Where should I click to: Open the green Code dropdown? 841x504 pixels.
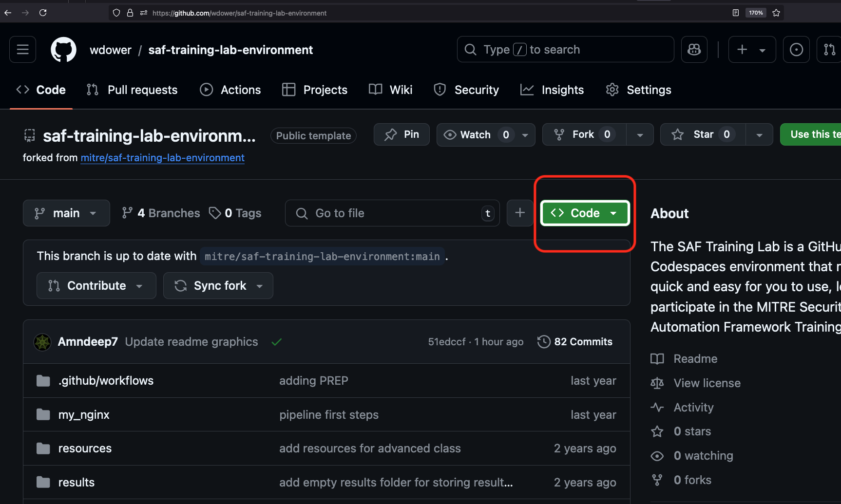[585, 213]
